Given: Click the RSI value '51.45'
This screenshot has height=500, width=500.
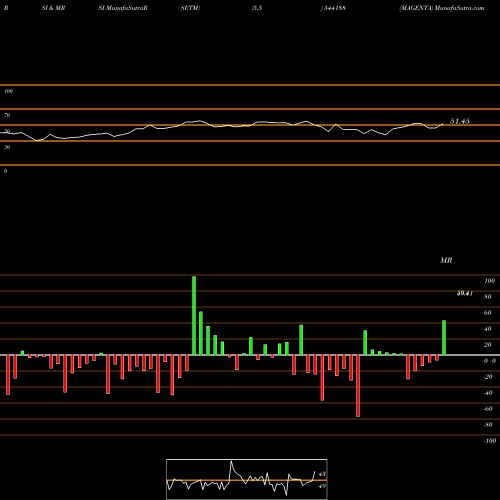Looking at the screenshot, I should point(460,121).
